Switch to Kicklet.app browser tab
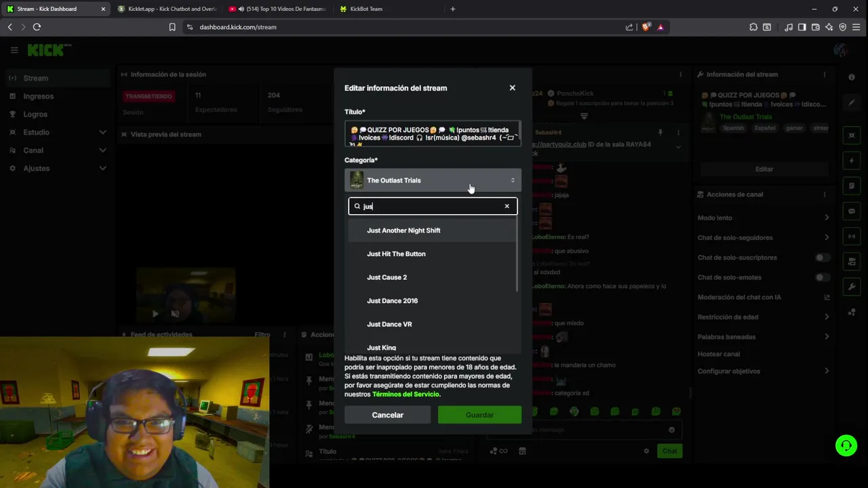The width and height of the screenshot is (868, 488). [x=167, y=9]
